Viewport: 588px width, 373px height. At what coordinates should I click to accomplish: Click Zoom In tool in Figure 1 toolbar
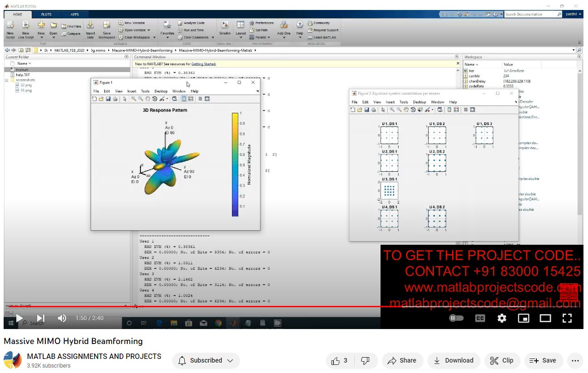click(x=134, y=99)
